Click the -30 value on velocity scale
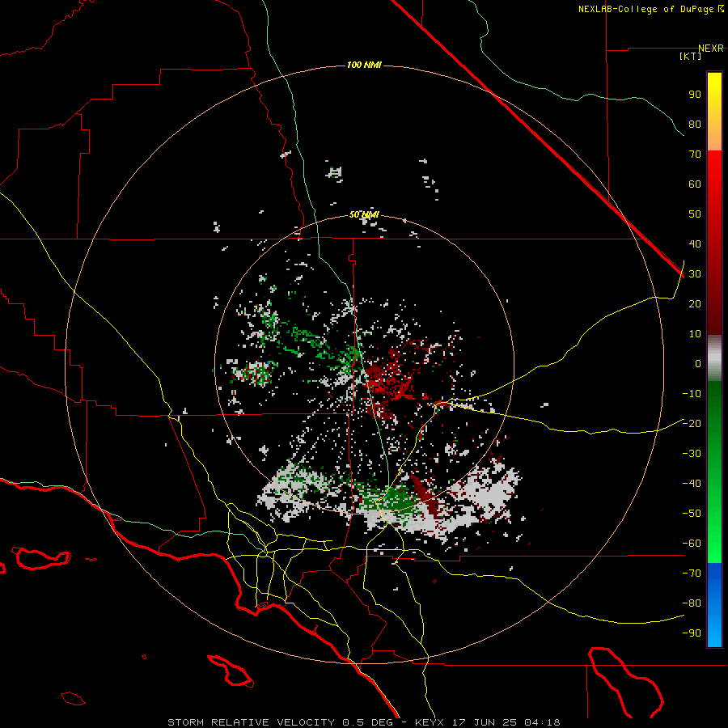Viewport: 728px width, 728px height. (x=692, y=454)
